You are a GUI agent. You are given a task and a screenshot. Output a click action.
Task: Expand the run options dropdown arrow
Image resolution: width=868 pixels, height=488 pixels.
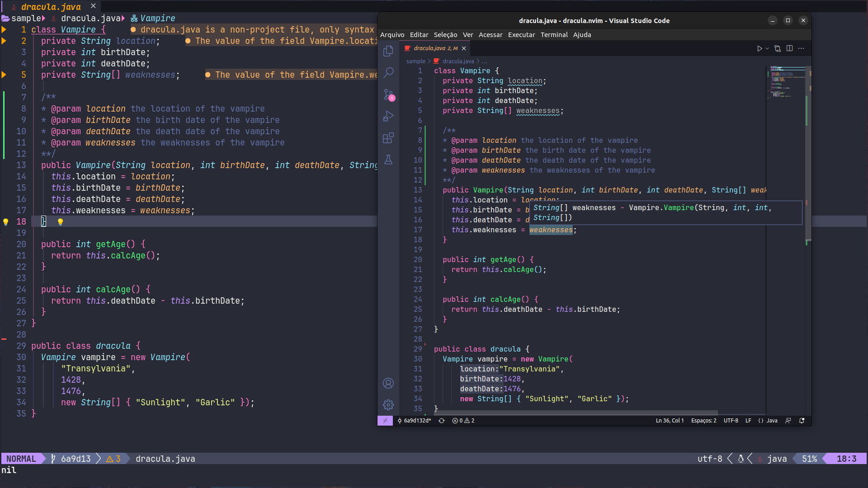pos(767,48)
